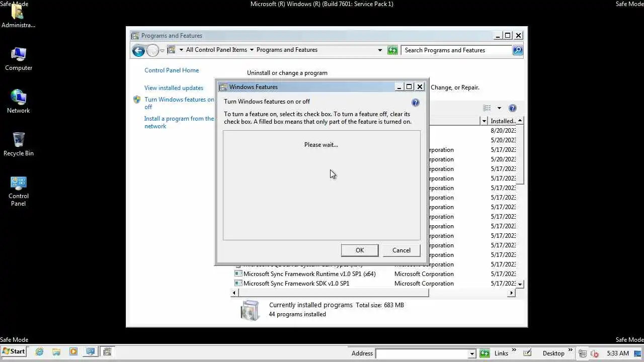The image size is (644, 362).
Task: Click the 8/20/2023 installed date entry
Action: 503,131
